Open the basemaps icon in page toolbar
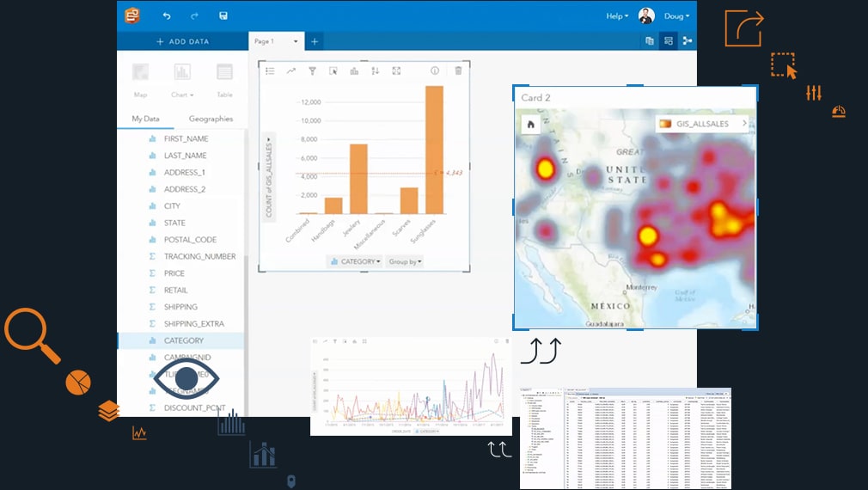 click(650, 41)
